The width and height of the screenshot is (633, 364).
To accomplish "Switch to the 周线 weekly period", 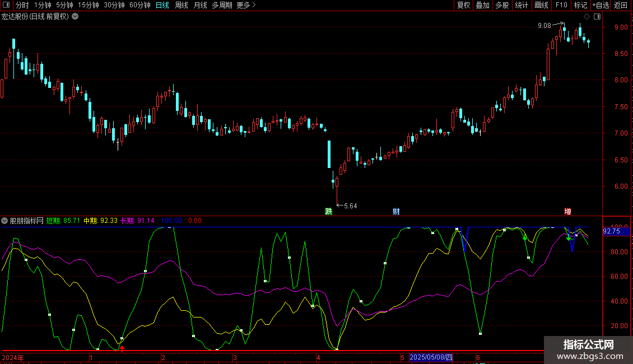I will pyautogui.click(x=181, y=6).
